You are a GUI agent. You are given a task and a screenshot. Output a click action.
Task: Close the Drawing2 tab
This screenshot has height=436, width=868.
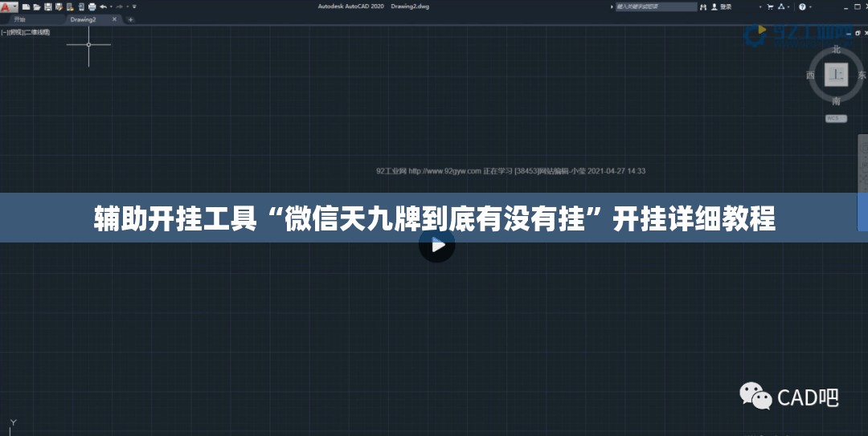pos(115,19)
